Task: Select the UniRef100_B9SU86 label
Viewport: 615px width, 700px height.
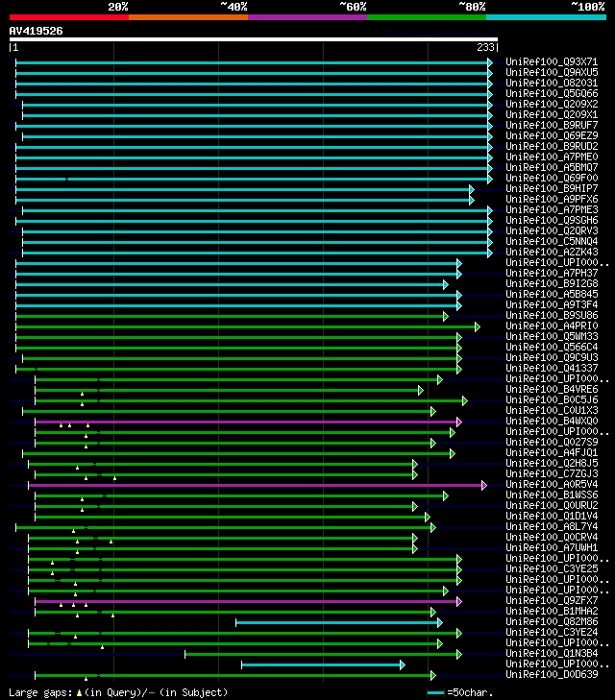Action: click(x=552, y=315)
